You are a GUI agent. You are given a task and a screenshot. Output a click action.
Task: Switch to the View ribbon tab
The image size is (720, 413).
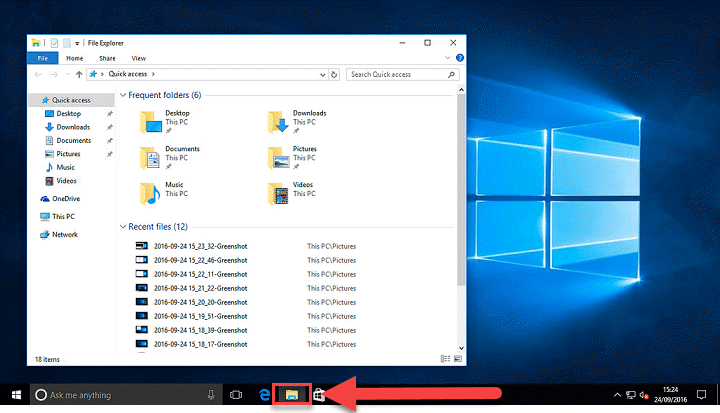(138, 59)
